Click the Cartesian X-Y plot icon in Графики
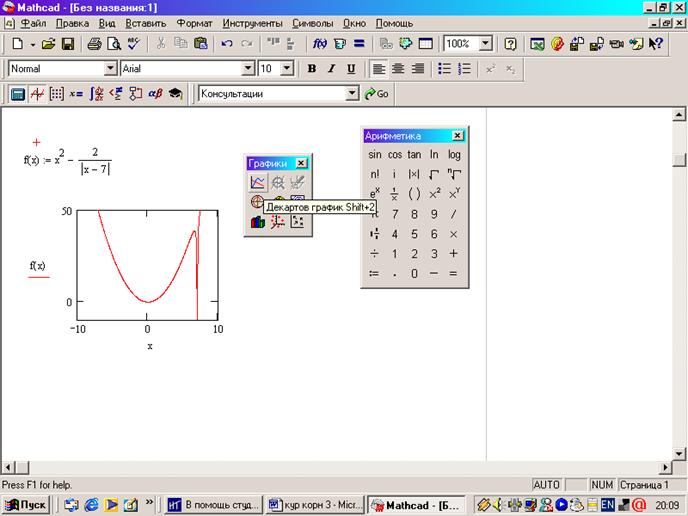The height and width of the screenshot is (516, 688). point(258,182)
